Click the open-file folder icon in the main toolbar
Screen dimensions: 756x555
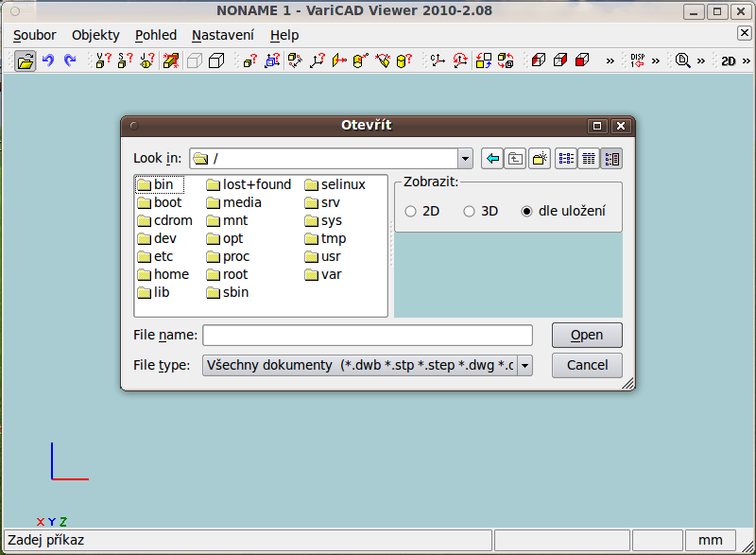pos(26,61)
